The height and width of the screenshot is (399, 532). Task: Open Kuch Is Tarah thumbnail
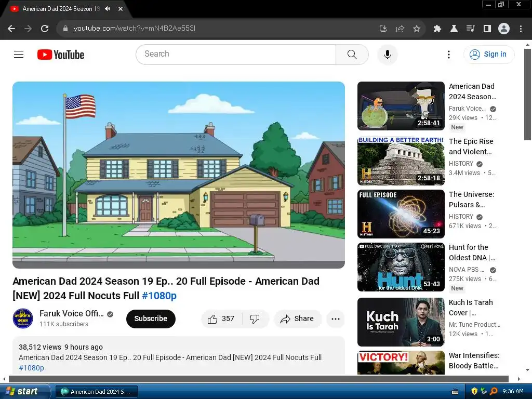[x=401, y=322]
